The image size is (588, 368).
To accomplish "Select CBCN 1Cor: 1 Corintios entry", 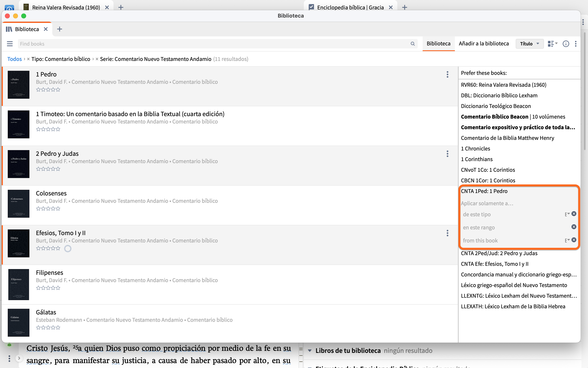I will [x=488, y=181].
